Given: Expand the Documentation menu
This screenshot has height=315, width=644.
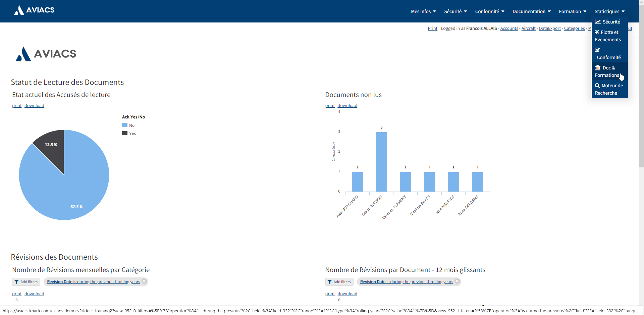Looking at the screenshot, I should [532, 11].
